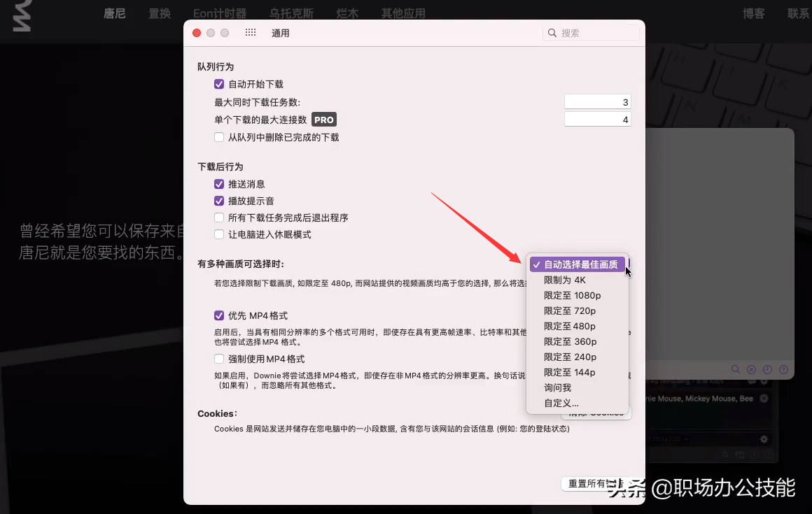
Task: Click the 其他应用 menu item
Action: pyautogui.click(x=403, y=13)
